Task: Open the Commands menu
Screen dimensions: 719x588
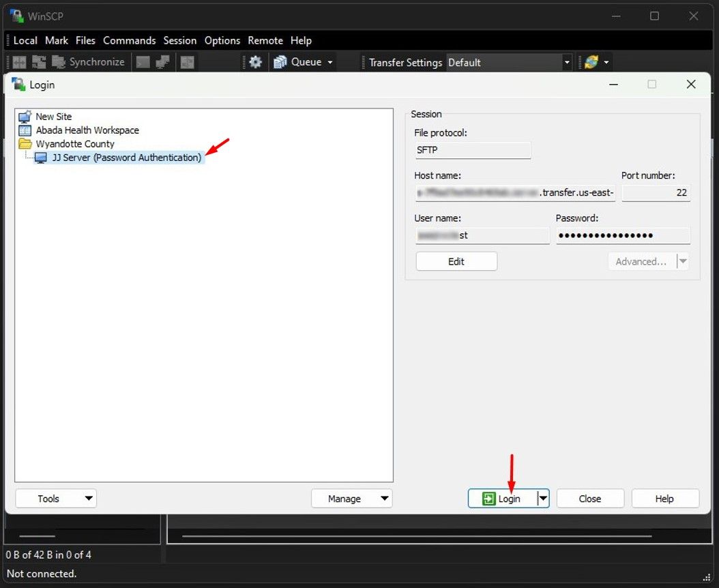Action: pos(130,40)
